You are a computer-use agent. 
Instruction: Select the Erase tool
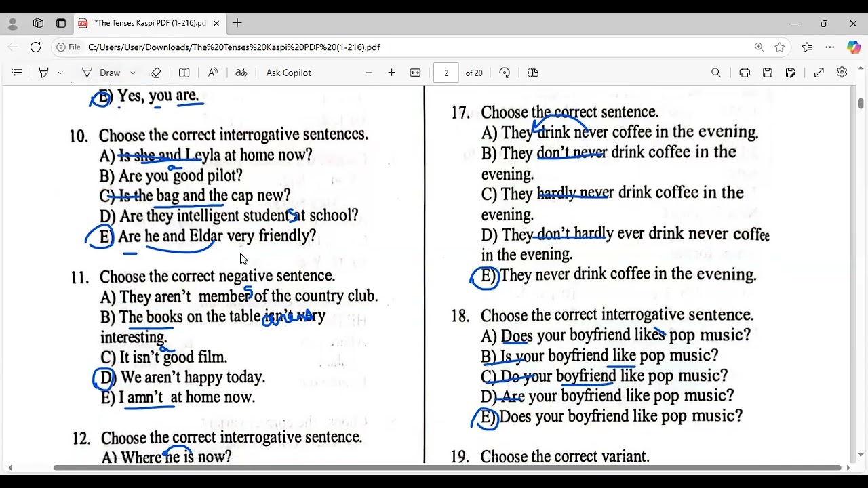(x=155, y=73)
